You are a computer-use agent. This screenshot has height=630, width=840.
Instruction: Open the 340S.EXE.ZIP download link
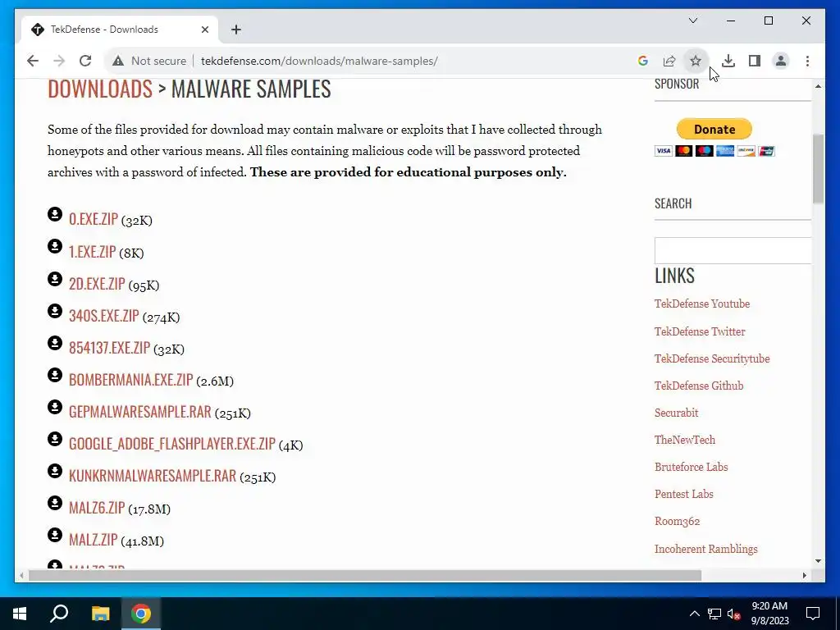[104, 316]
